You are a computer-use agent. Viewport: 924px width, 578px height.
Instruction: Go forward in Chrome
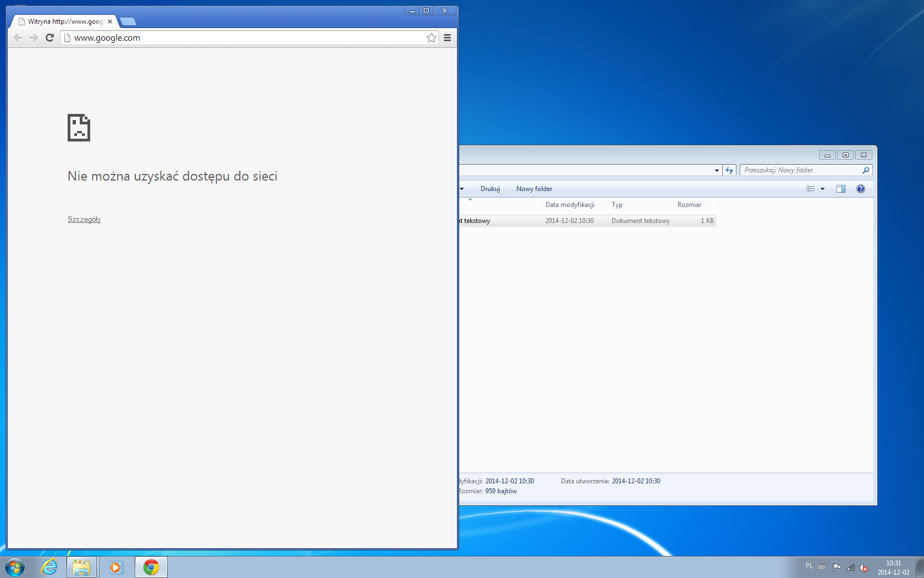[x=34, y=37]
